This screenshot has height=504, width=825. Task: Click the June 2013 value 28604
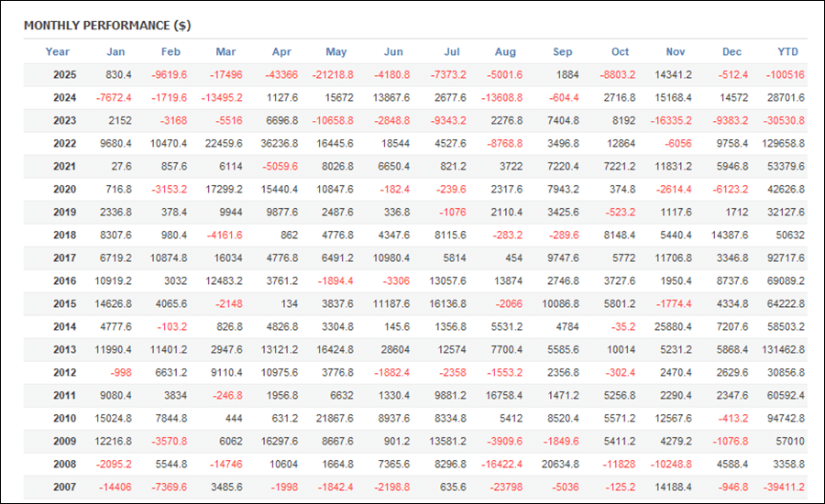395,350
